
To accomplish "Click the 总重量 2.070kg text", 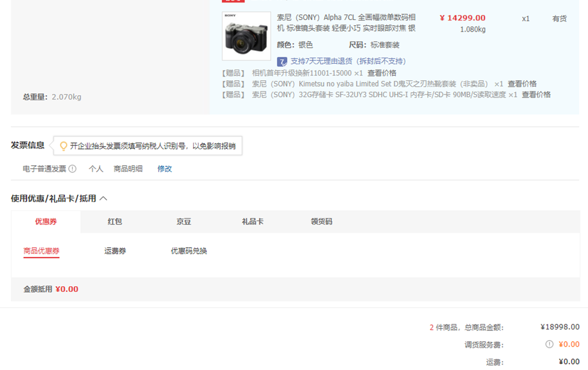I will 52,97.
